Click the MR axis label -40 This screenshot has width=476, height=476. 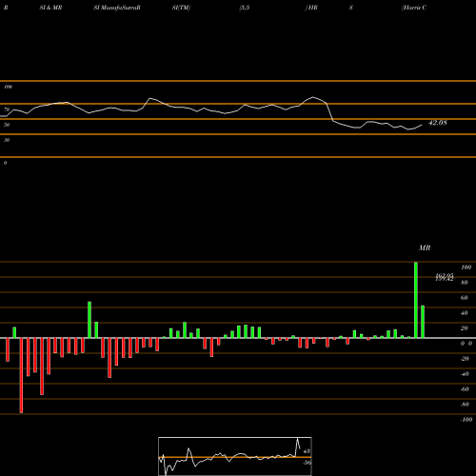tap(465, 374)
